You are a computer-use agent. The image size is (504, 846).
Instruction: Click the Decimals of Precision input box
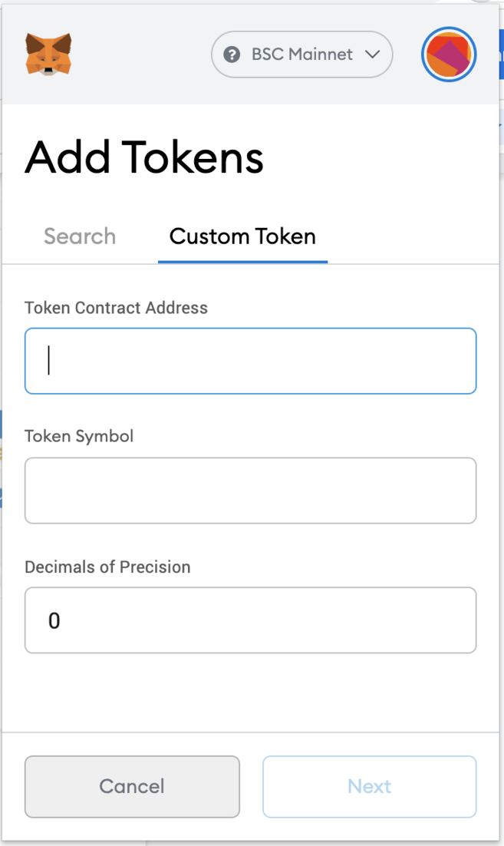(x=250, y=620)
